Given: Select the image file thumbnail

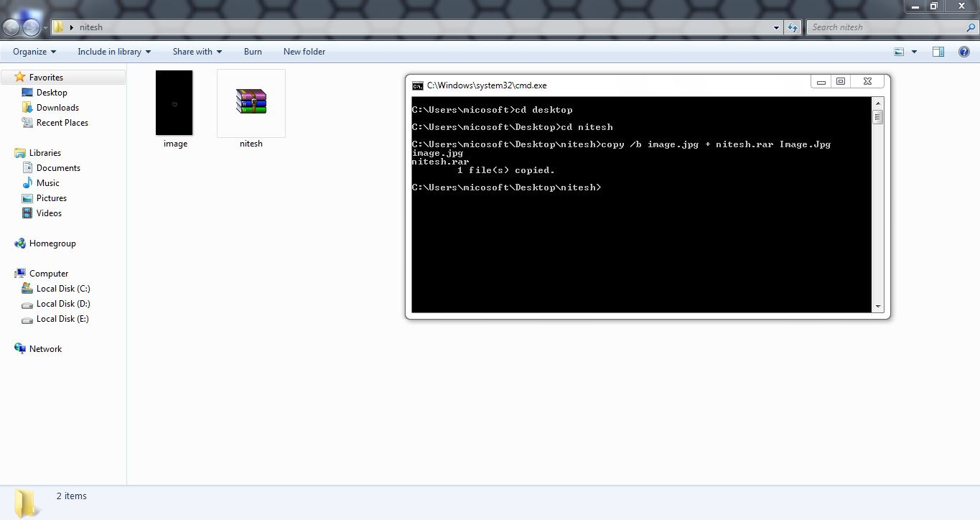Looking at the screenshot, I should [174, 103].
